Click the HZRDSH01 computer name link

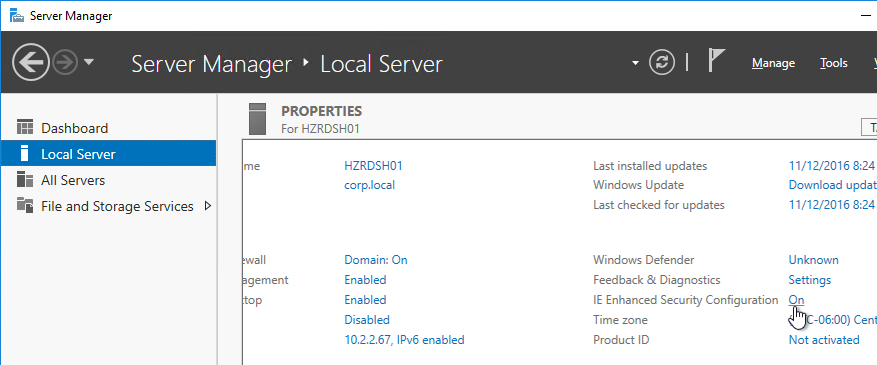tap(373, 166)
